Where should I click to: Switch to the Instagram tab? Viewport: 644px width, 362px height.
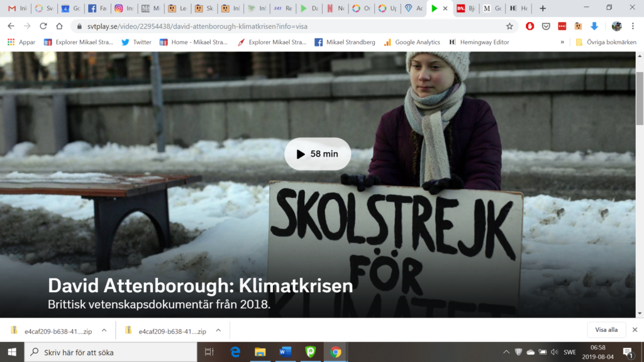[124, 8]
